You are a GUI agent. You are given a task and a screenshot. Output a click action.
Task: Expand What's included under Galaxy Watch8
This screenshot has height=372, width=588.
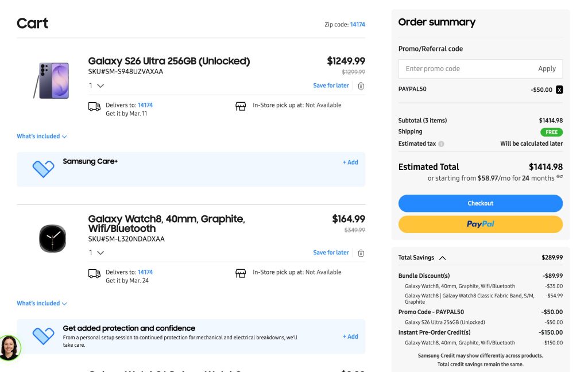(x=41, y=303)
